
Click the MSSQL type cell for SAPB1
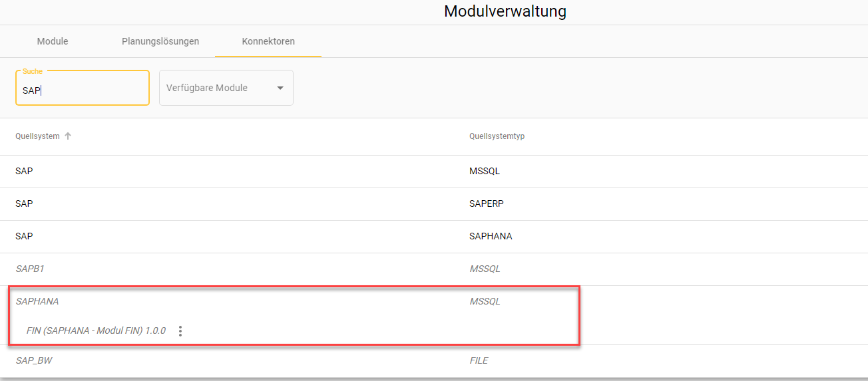(x=485, y=269)
